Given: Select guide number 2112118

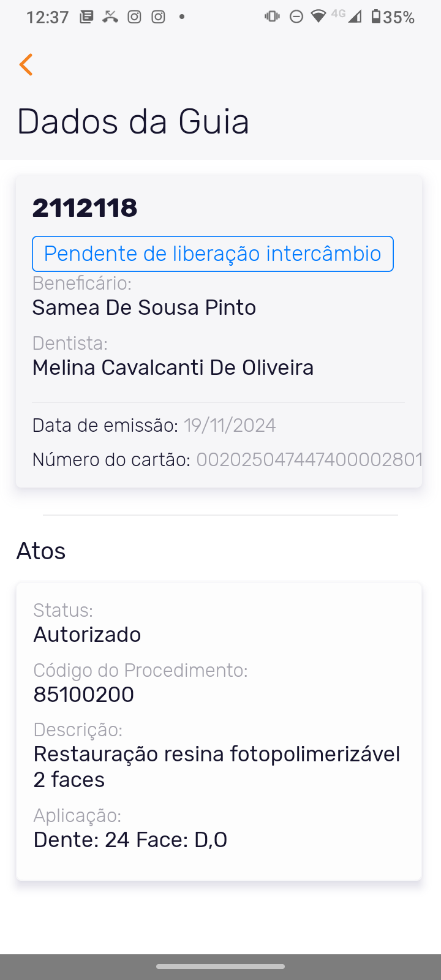Looking at the screenshot, I should click(x=85, y=208).
